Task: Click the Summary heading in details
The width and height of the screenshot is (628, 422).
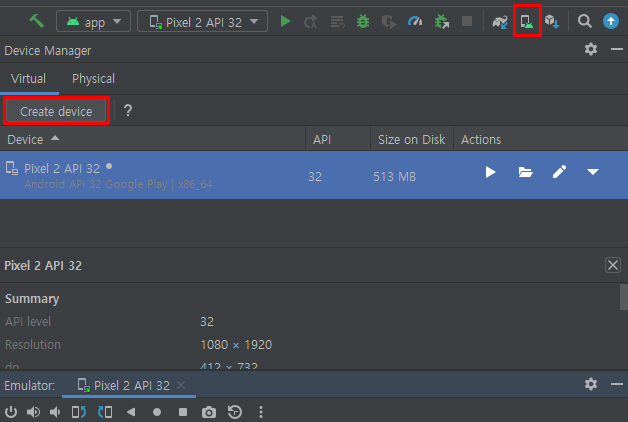Action: coord(32,299)
